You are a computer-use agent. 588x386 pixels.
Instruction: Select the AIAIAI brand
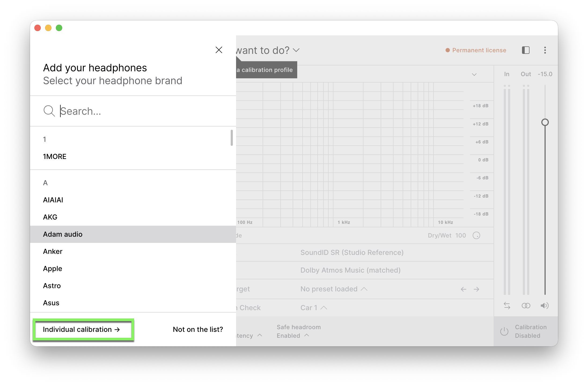point(133,200)
